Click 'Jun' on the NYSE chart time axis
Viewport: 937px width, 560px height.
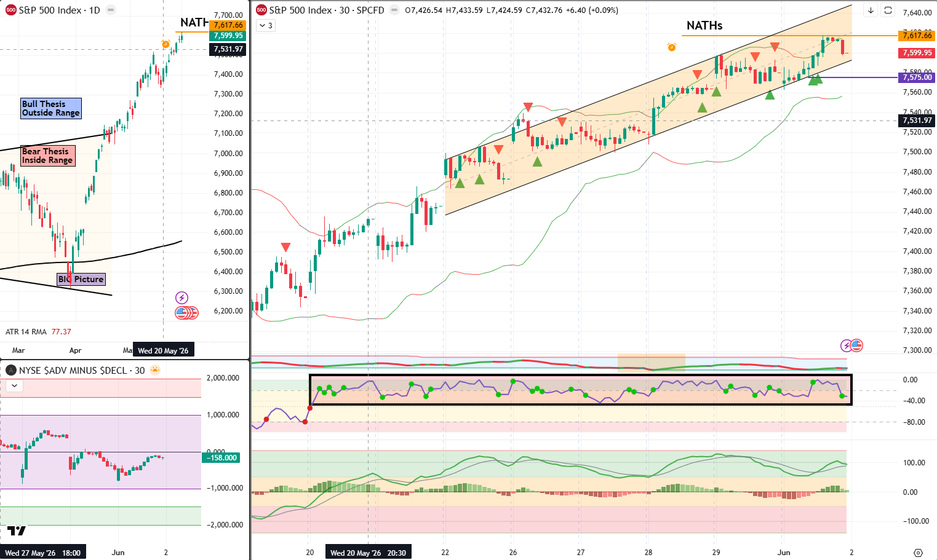click(x=118, y=553)
